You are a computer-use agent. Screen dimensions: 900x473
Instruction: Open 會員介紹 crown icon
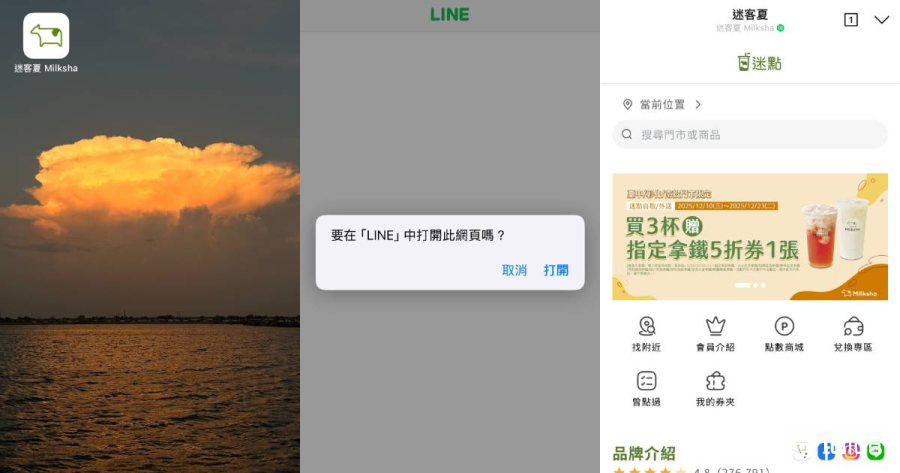point(715,334)
